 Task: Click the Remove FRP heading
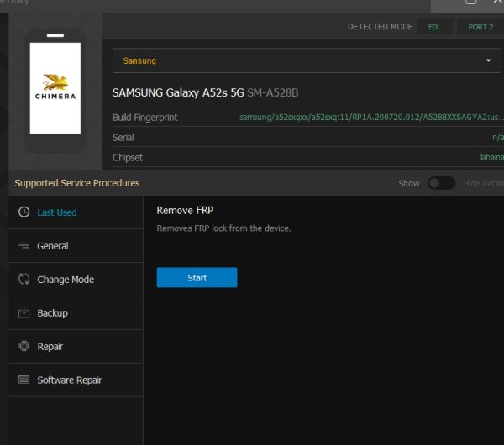[x=185, y=211]
